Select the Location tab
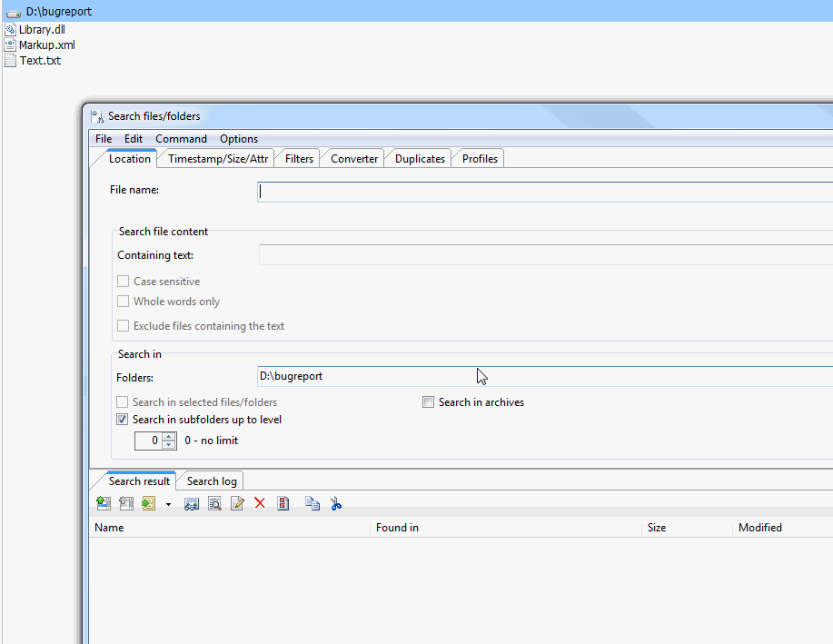 [x=130, y=159]
